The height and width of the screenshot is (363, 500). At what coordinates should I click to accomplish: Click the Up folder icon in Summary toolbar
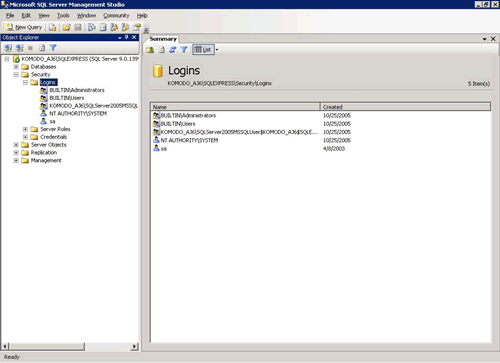pos(150,50)
